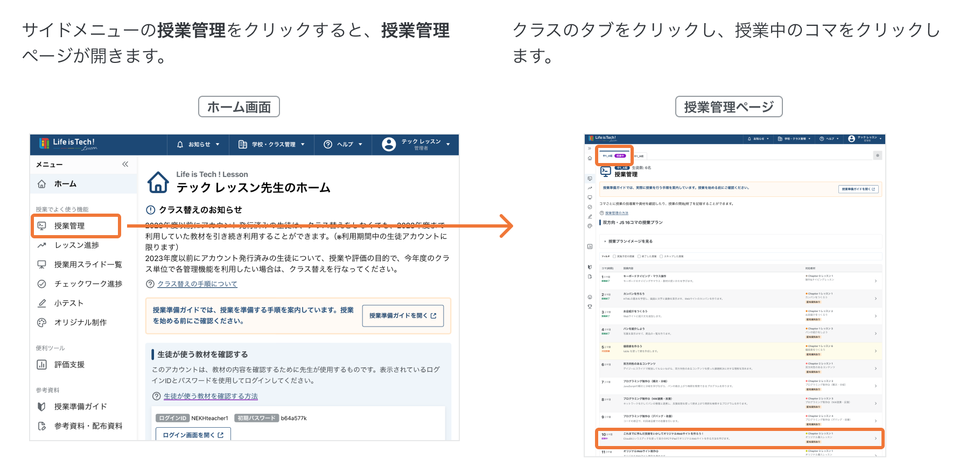
Task: Expand the collapsed sidebar on the 授業管理 page
Action: pos(590,148)
